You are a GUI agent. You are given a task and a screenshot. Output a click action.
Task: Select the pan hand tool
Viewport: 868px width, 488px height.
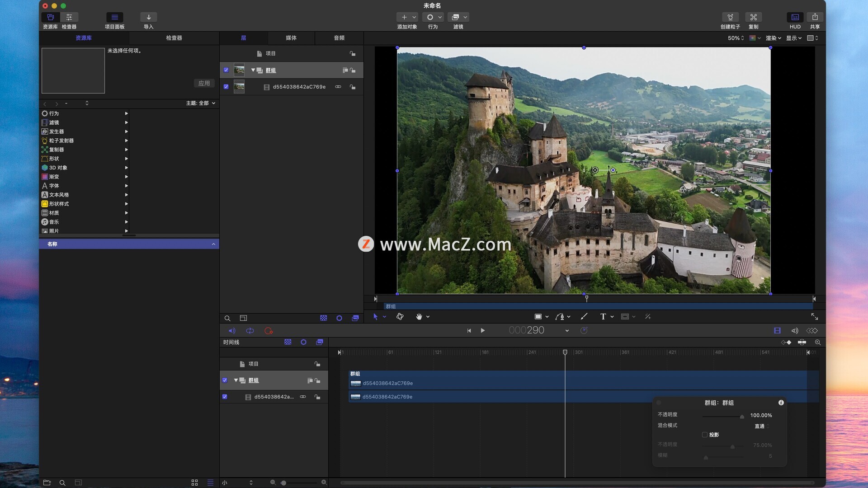[x=419, y=317]
